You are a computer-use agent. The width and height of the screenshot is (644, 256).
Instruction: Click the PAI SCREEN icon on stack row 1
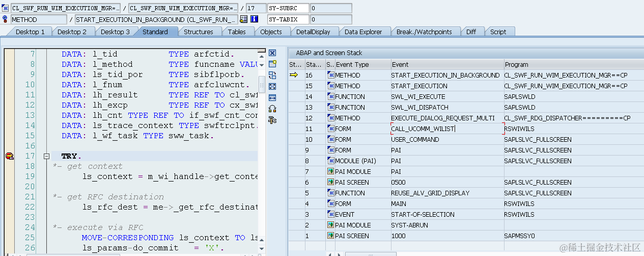click(x=330, y=236)
